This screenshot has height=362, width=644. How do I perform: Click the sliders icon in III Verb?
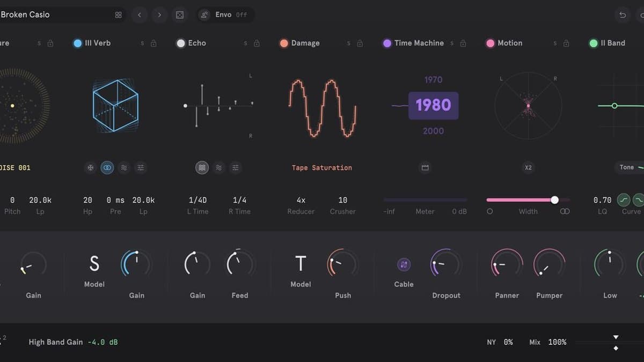click(x=141, y=168)
